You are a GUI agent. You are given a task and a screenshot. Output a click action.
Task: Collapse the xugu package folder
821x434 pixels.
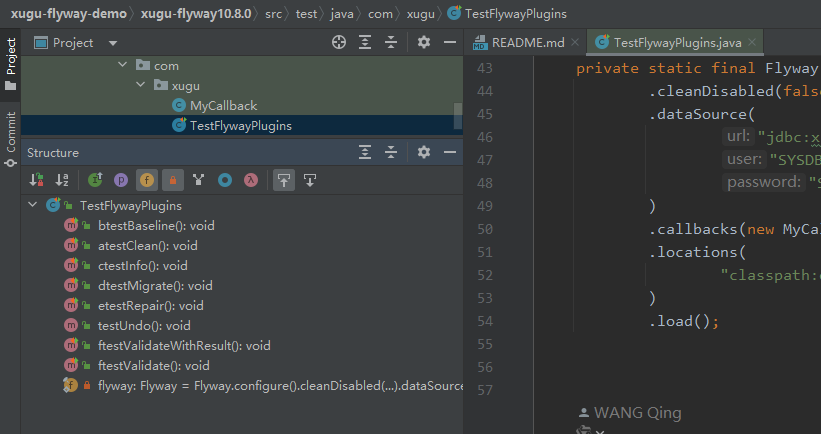(x=143, y=86)
